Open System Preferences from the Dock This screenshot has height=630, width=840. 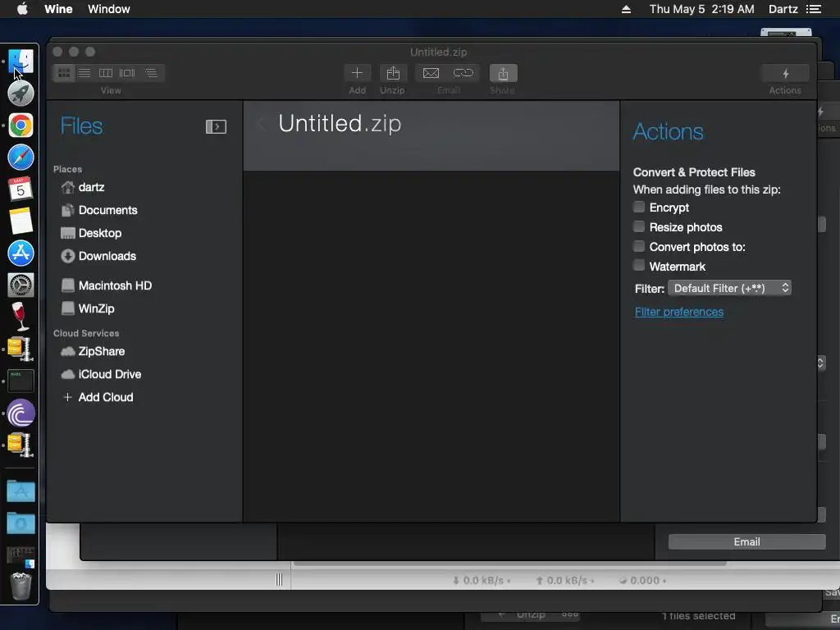tap(21, 285)
